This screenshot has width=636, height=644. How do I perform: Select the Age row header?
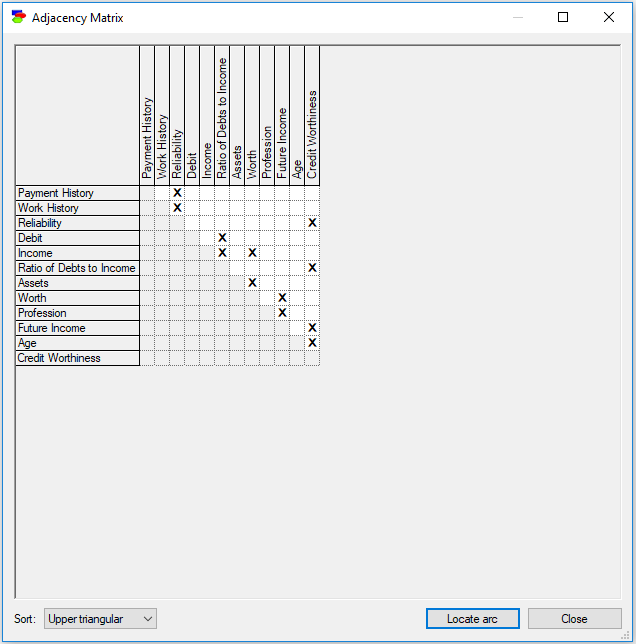pyautogui.click(x=78, y=343)
